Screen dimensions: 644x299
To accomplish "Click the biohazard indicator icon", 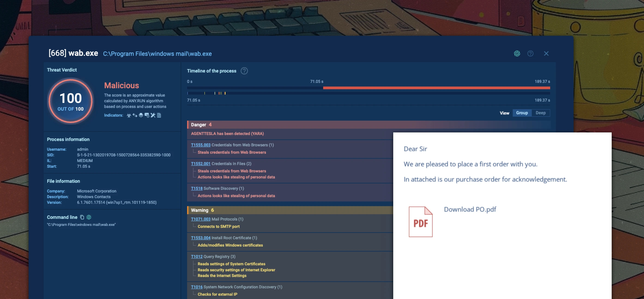I will (x=129, y=115).
